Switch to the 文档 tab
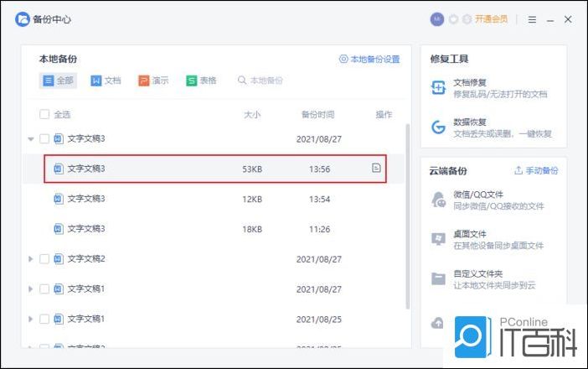Screen dimensions: 588x369 pos(106,81)
